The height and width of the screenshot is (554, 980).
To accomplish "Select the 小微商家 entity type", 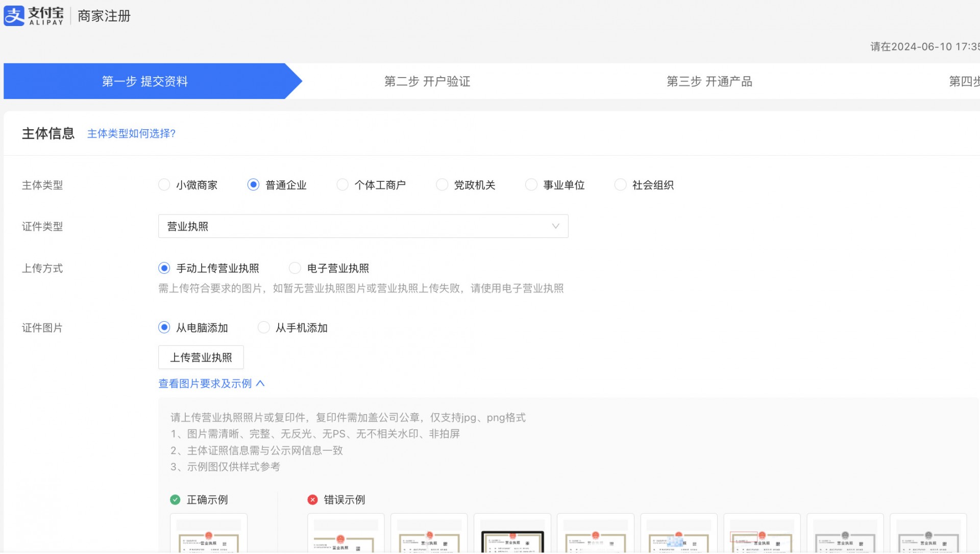I will point(164,185).
